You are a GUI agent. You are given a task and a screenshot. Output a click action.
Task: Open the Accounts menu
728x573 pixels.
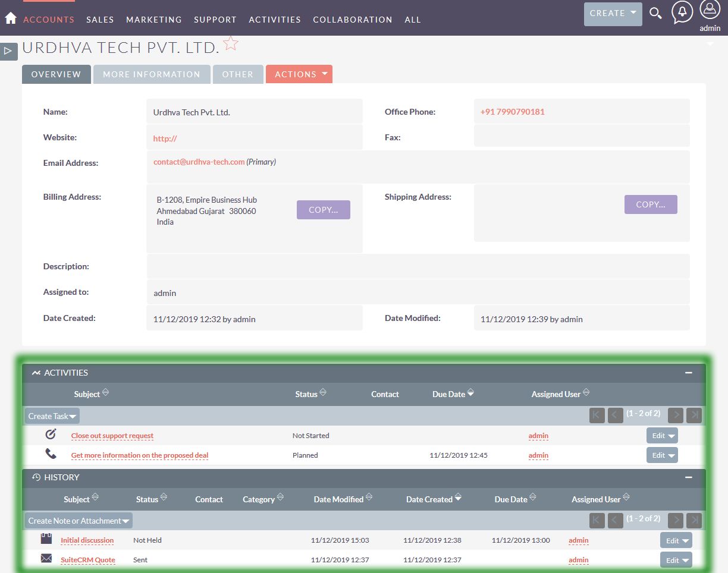49,20
